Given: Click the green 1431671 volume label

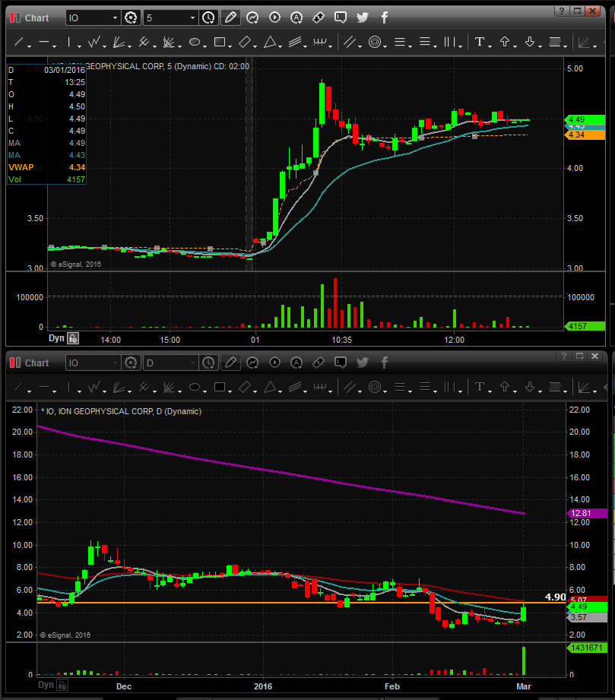Looking at the screenshot, I should [587, 648].
